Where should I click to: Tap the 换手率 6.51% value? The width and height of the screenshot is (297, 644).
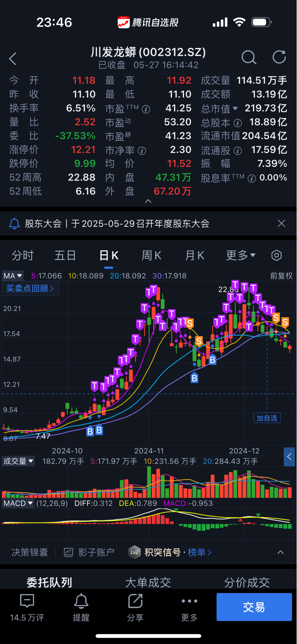(x=81, y=108)
